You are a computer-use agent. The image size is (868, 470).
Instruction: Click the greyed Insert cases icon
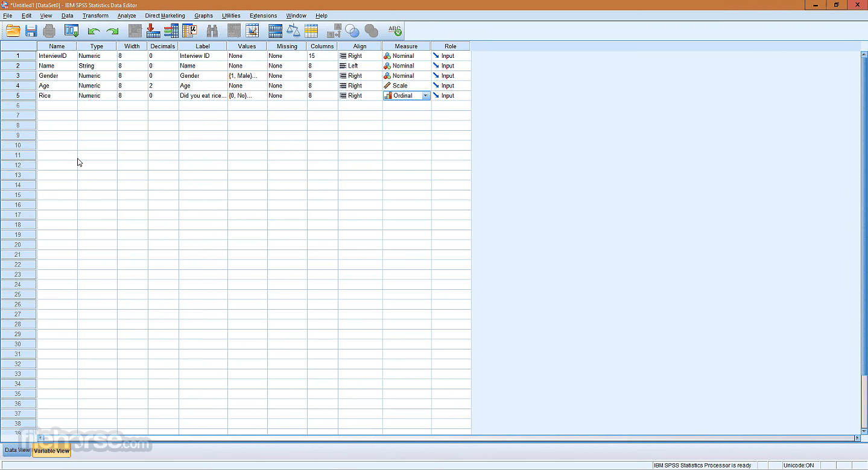pos(234,31)
